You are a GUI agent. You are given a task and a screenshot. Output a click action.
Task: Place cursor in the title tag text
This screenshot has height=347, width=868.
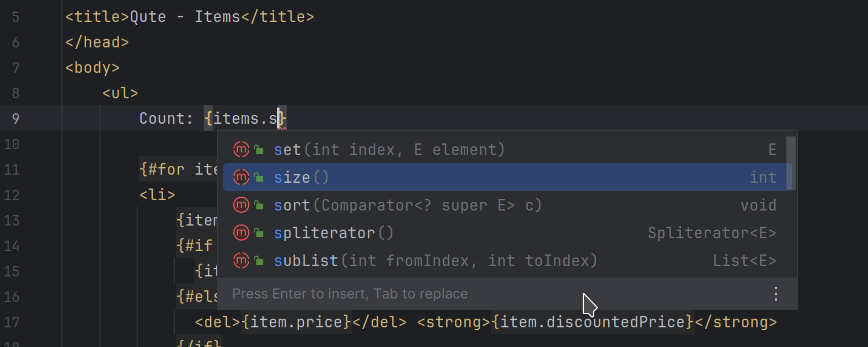tap(184, 17)
